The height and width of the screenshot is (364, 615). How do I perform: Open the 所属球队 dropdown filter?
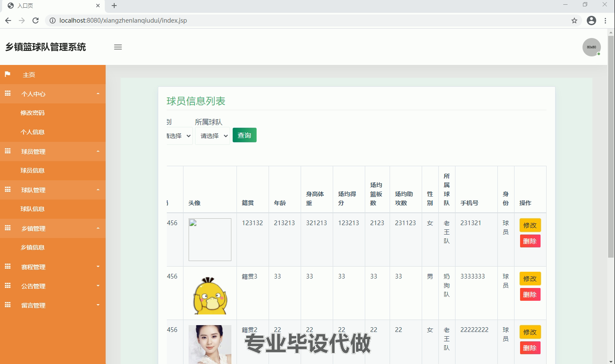point(213,136)
